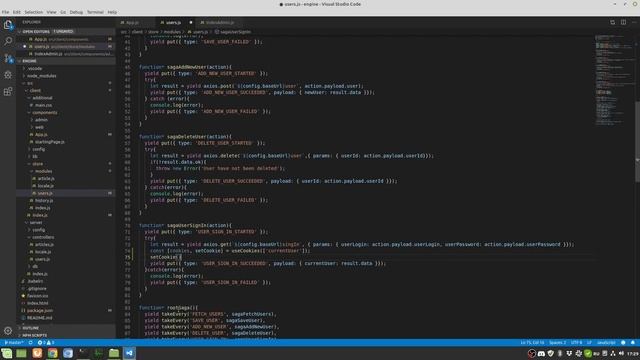Open the errors and warnings counter
This screenshot has height=360, width=640.
pyautogui.click(x=46, y=342)
